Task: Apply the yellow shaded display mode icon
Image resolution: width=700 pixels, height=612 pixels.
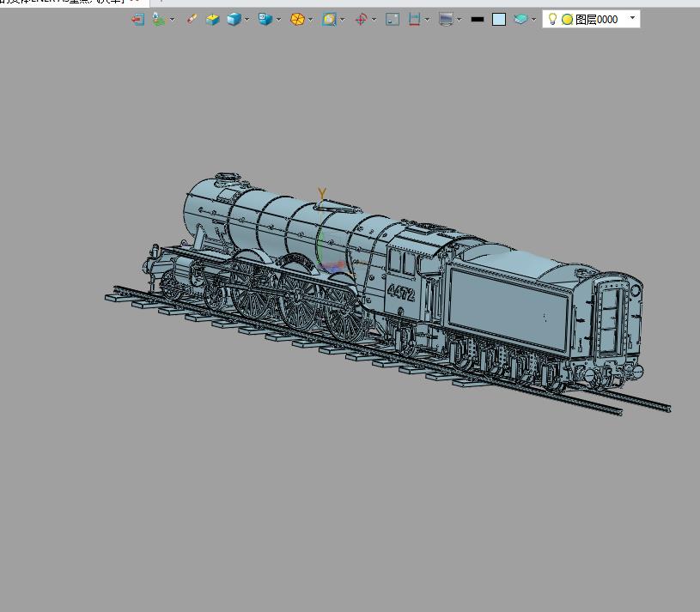Action: pyautogui.click(x=213, y=18)
